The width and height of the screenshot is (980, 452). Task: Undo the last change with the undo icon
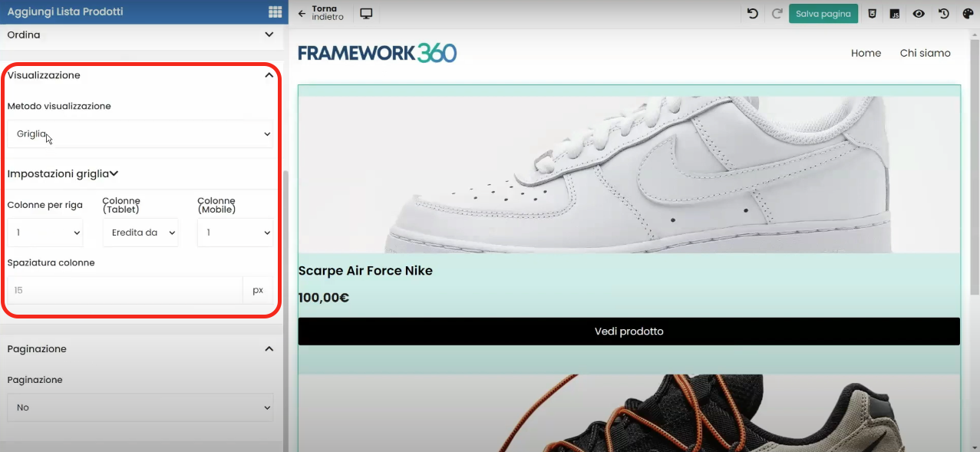click(x=752, y=13)
